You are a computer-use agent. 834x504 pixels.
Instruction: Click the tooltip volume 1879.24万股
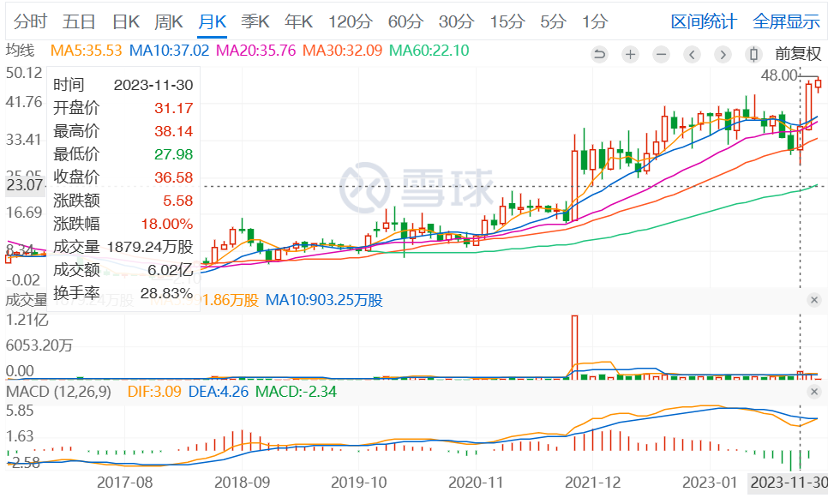(150, 247)
